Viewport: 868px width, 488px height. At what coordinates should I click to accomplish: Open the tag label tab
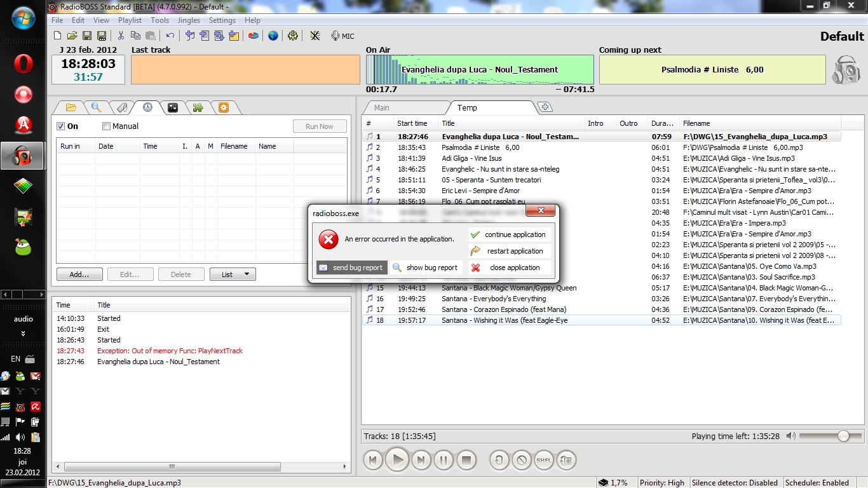click(x=122, y=107)
